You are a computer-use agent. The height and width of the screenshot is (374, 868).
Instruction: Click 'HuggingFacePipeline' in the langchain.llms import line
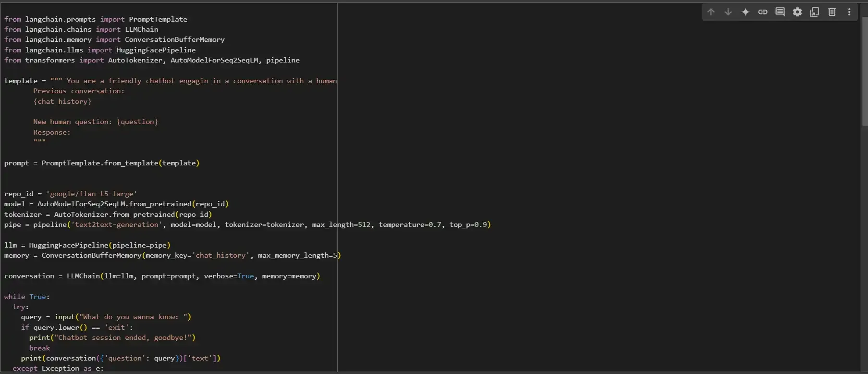(156, 50)
